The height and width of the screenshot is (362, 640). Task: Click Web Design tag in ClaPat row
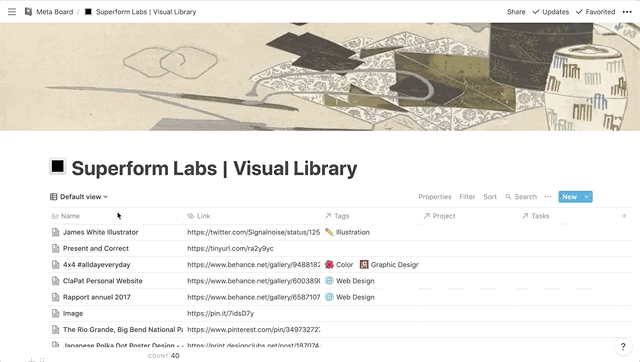[350, 281]
